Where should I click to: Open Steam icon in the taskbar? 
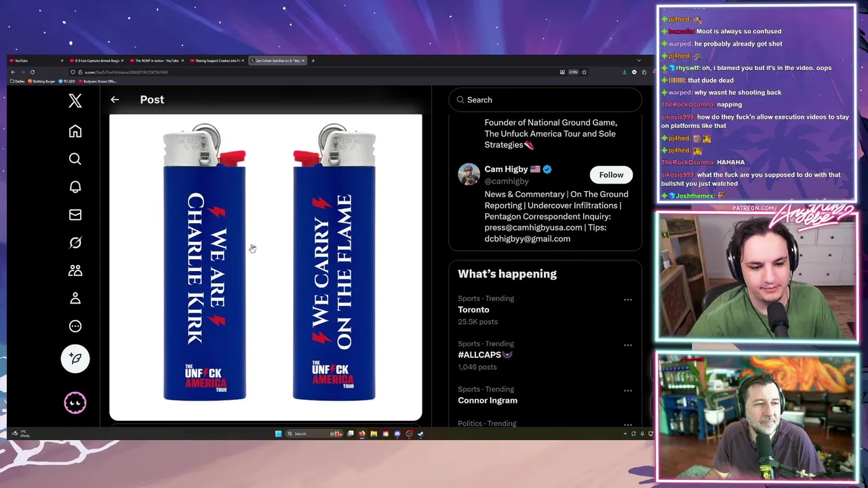420,434
